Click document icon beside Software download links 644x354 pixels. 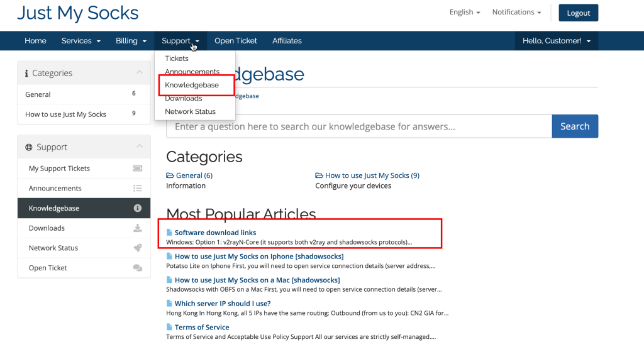[x=169, y=232]
